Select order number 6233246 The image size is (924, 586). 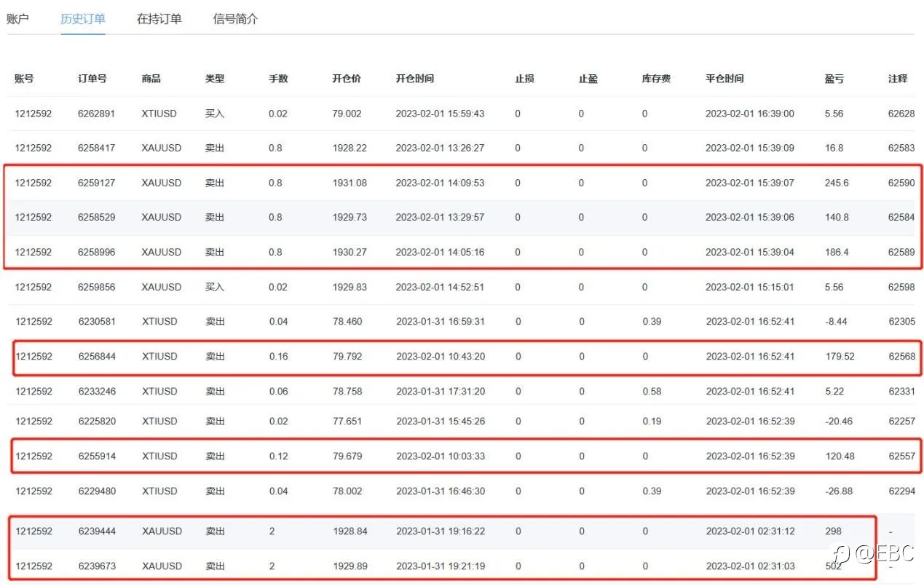[x=97, y=391]
